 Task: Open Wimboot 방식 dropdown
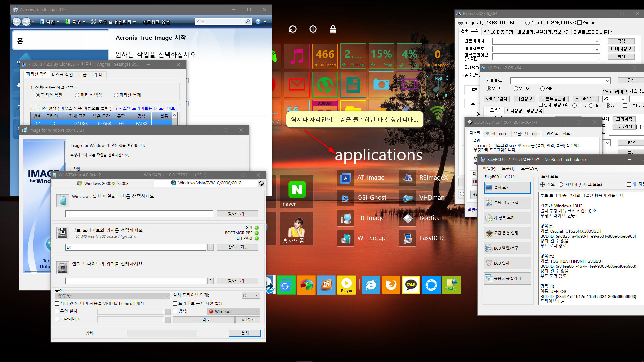pyautogui.click(x=234, y=312)
